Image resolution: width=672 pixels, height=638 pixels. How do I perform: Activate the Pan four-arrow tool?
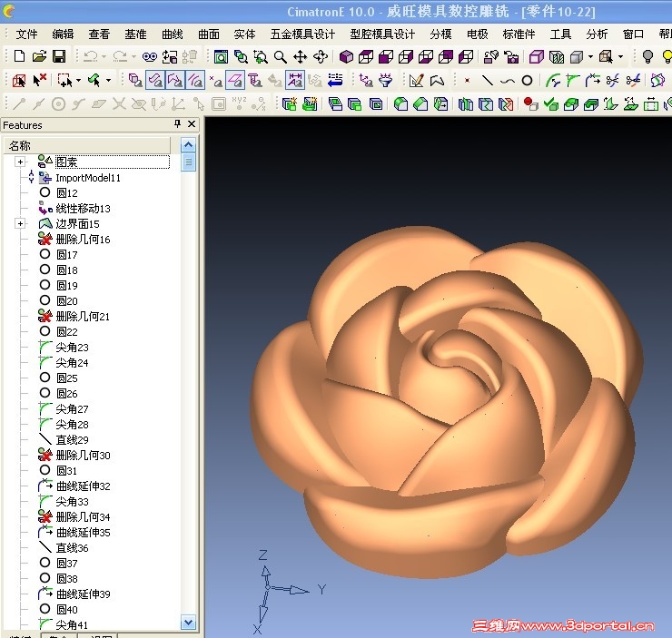pyautogui.click(x=300, y=56)
